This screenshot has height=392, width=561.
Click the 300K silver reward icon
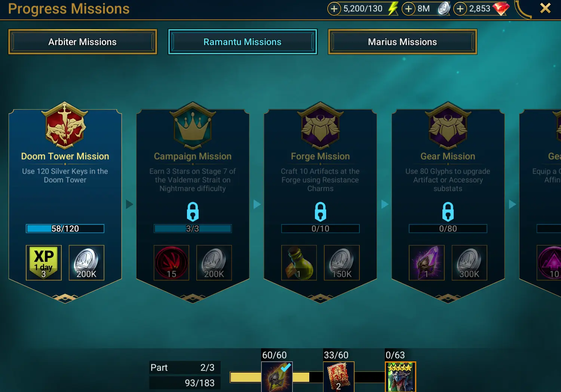[469, 263]
